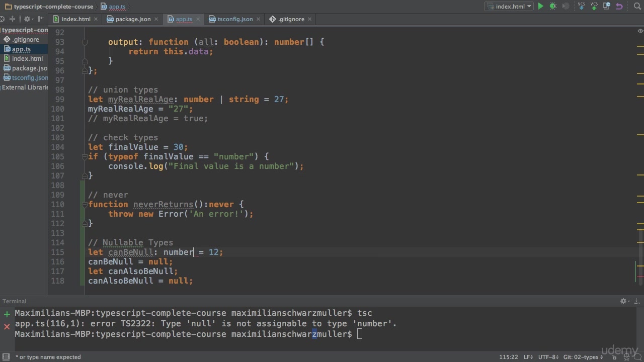Toggle fold end marker at line 95
Screen dimensions: 644x362
point(85,61)
